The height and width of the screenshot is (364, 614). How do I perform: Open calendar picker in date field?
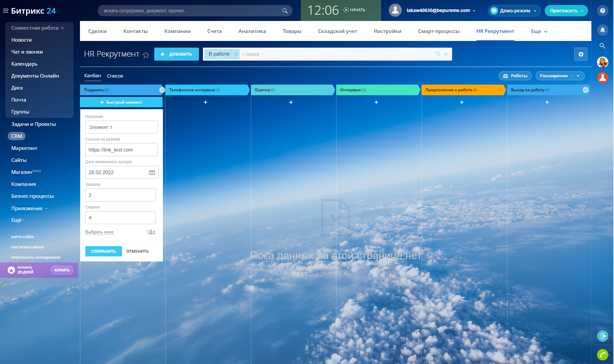tap(152, 173)
